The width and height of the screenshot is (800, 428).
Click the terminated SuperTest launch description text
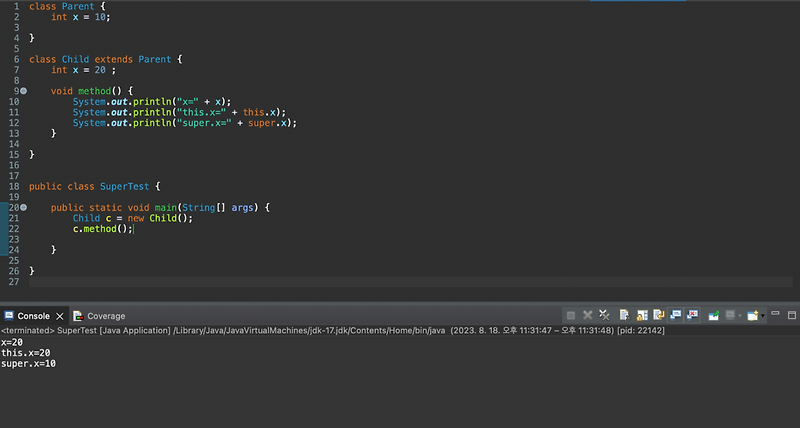pos(333,331)
